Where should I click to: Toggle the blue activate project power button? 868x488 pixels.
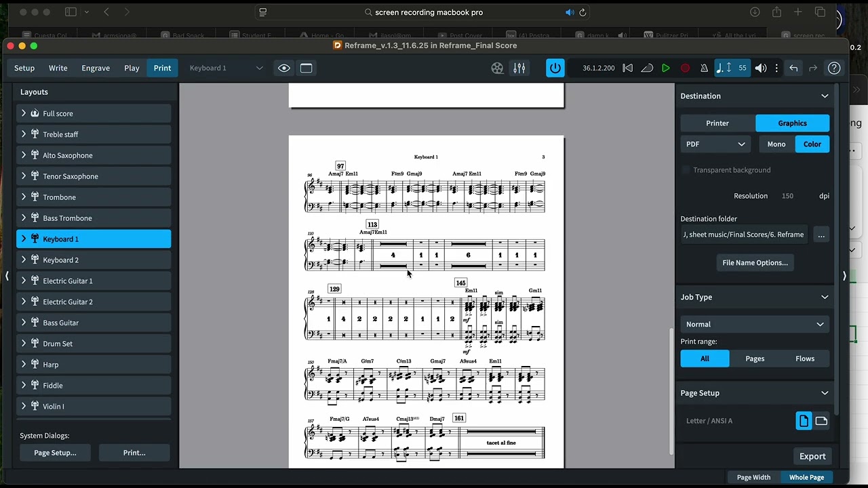[x=555, y=68]
